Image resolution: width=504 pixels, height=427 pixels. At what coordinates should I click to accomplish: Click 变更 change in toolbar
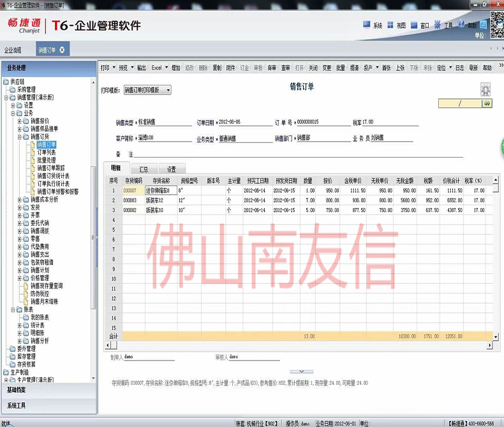327,68
